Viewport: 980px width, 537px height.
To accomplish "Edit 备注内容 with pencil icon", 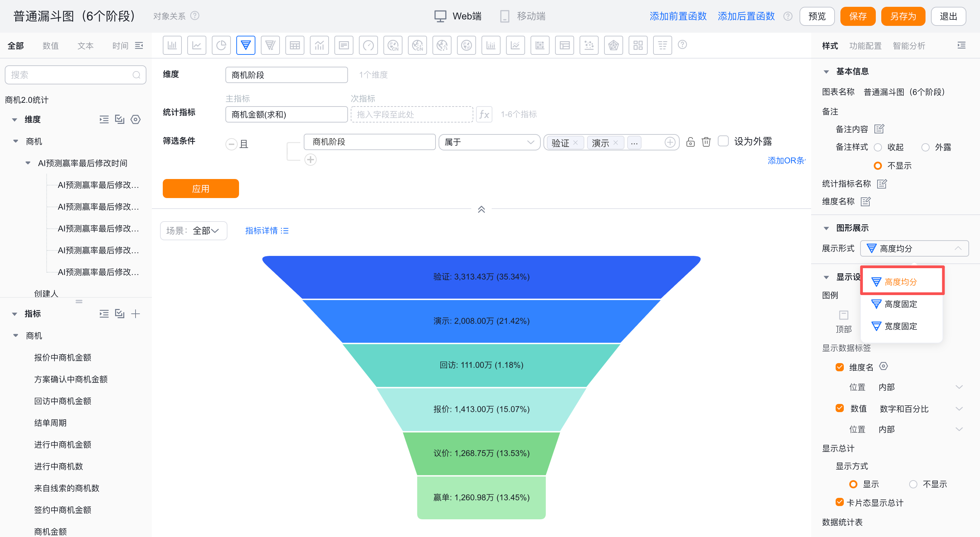I will pos(879,129).
